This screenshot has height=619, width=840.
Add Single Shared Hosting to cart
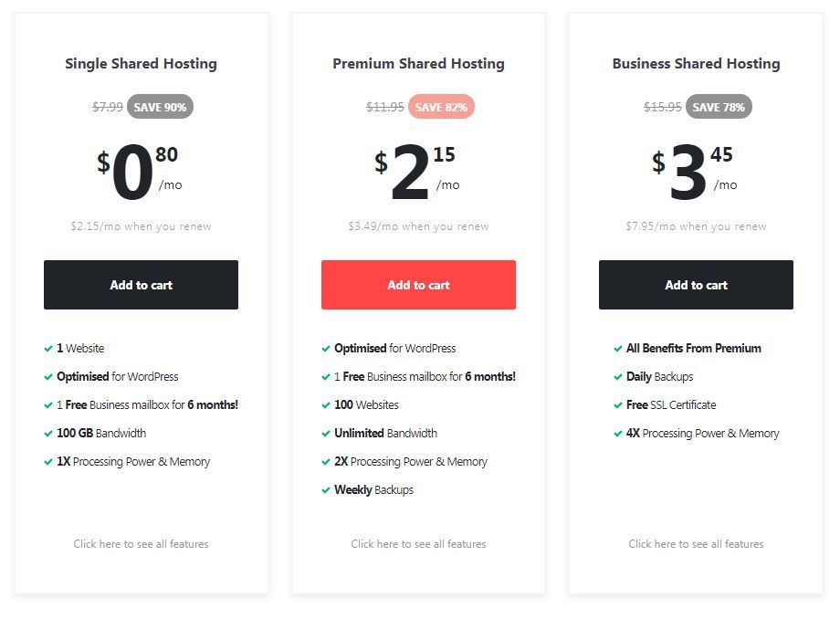coord(141,285)
